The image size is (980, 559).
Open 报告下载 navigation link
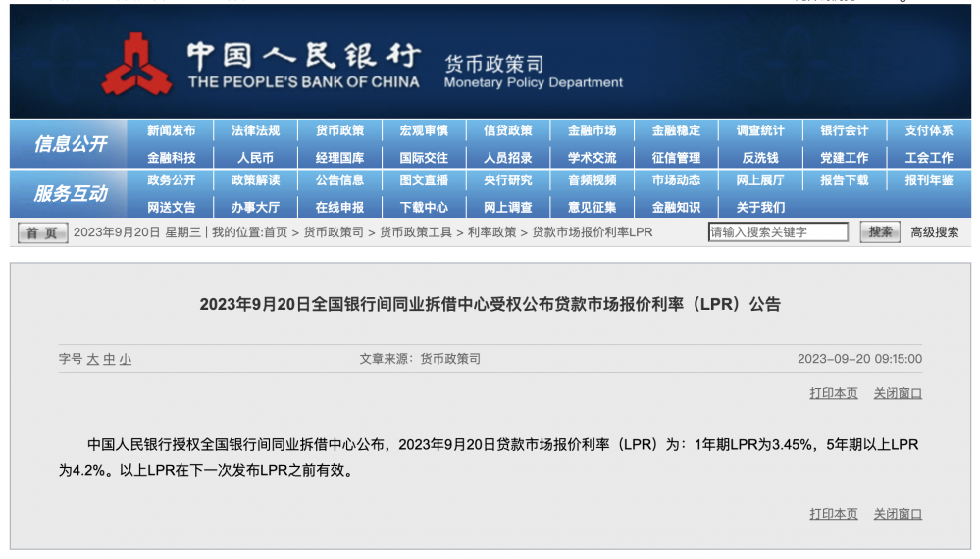[845, 179]
